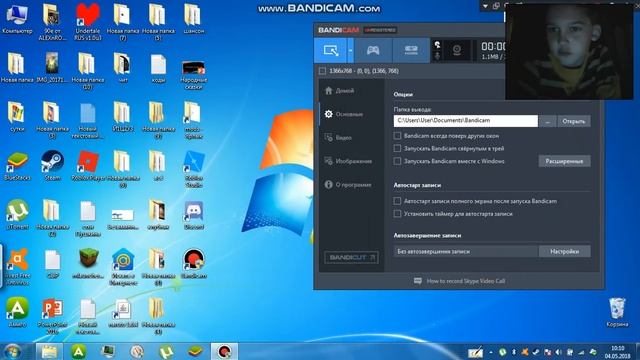Open the Основные settings section

click(x=344, y=114)
